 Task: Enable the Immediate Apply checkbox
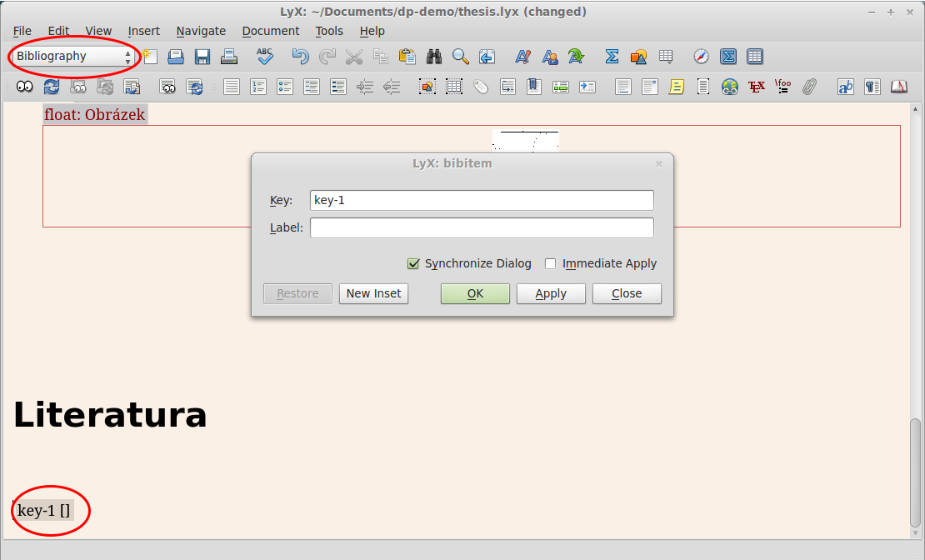(x=551, y=264)
